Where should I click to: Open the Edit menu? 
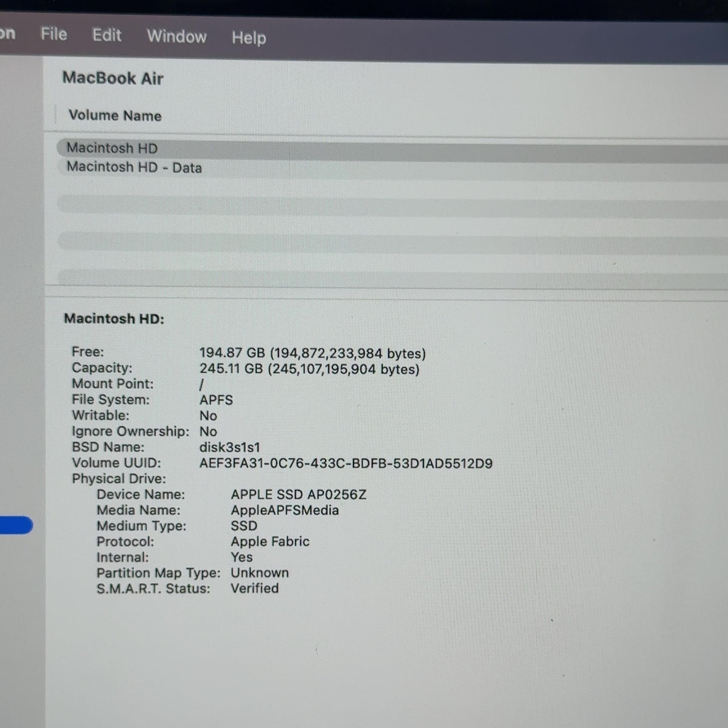pos(107,35)
